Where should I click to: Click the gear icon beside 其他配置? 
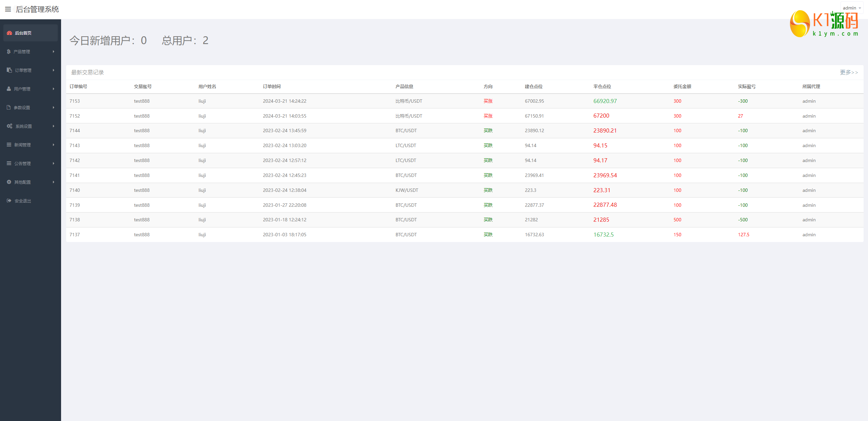click(9, 182)
